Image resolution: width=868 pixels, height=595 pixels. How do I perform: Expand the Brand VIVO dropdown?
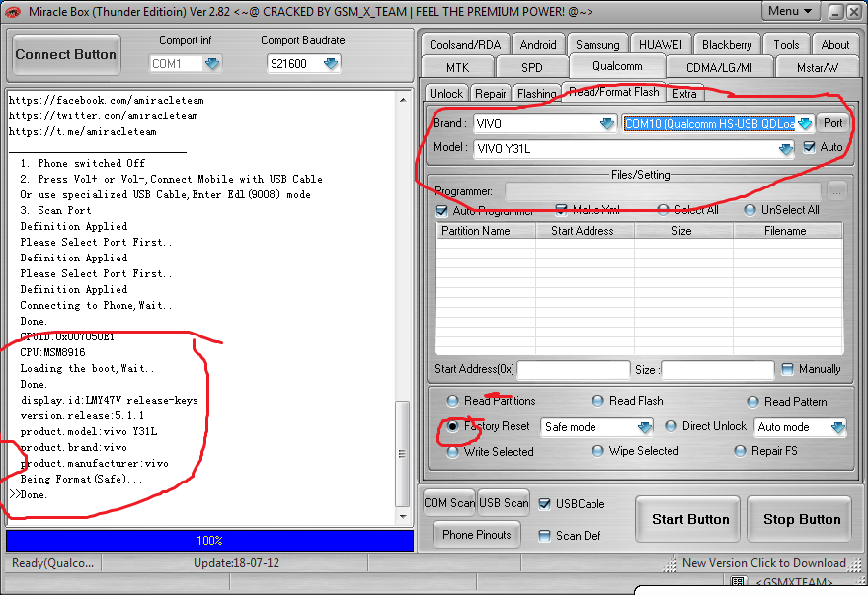pos(607,123)
